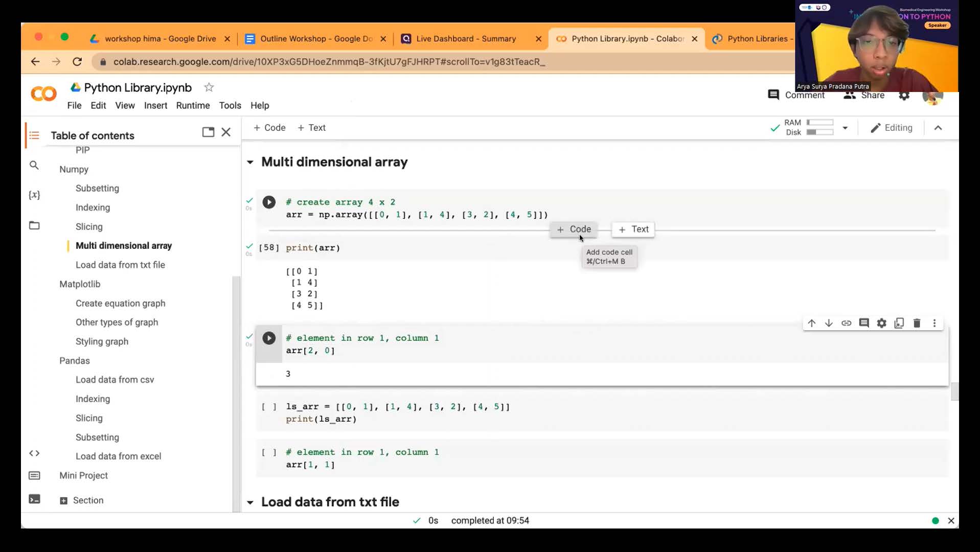Copy link to cell icon

coord(846,323)
